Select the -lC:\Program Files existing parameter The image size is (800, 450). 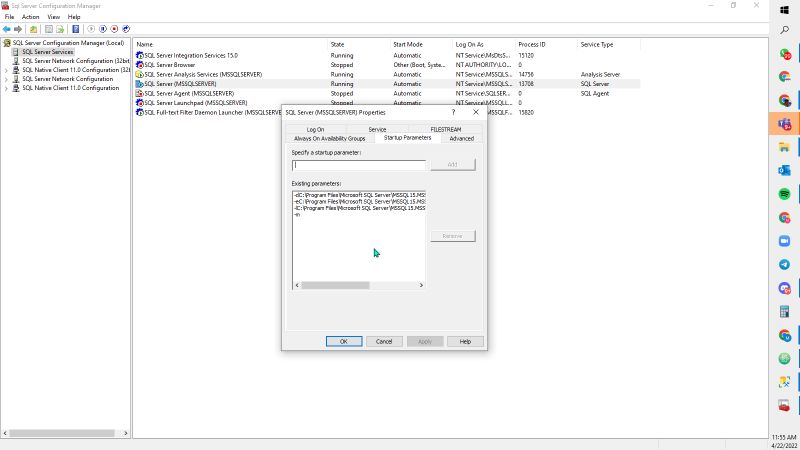tap(359, 208)
